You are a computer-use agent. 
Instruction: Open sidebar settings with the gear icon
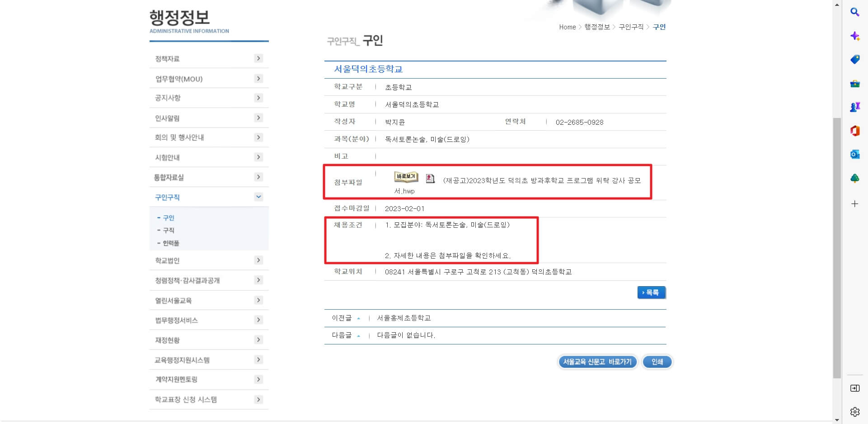(855, 411)
